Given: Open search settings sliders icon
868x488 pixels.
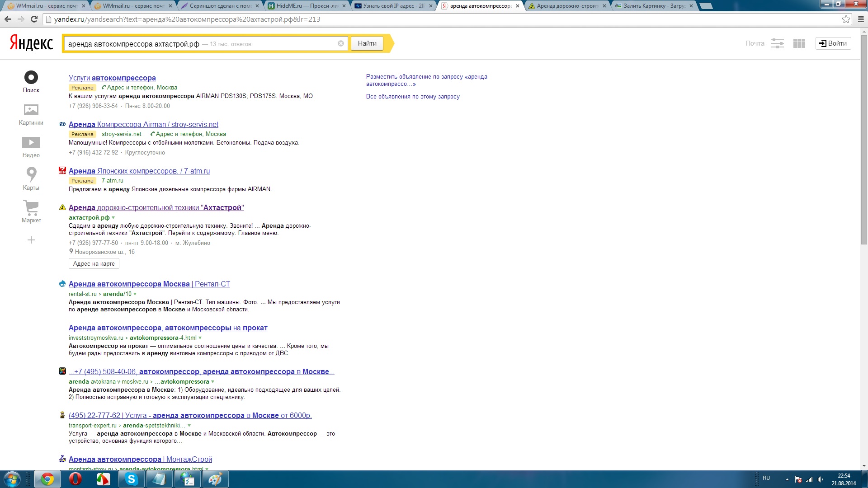Looking at the screenshot, I should 778,43.
